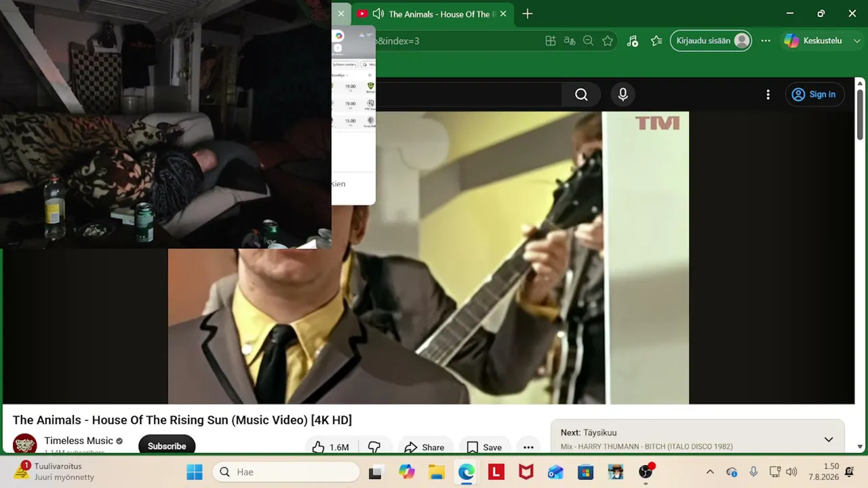Screen dimensions: 868x488
Task: Show hidden system tray icons
Action: pos(710,472)
